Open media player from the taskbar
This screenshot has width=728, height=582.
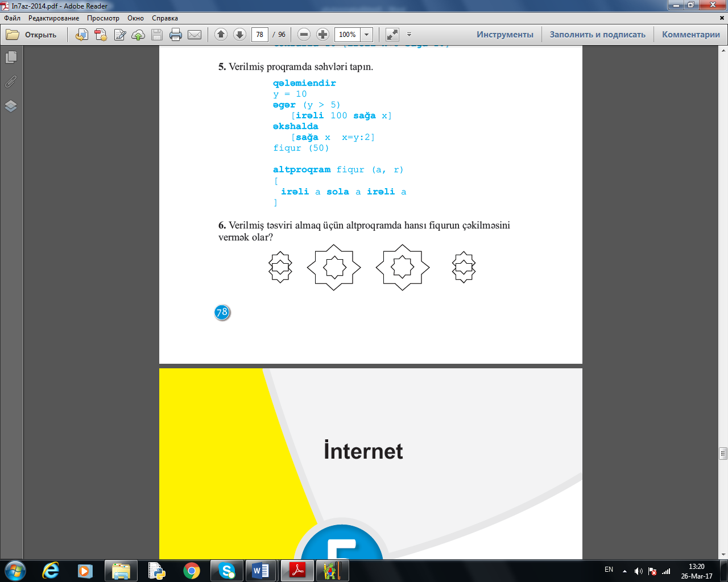tap(85, 570)
